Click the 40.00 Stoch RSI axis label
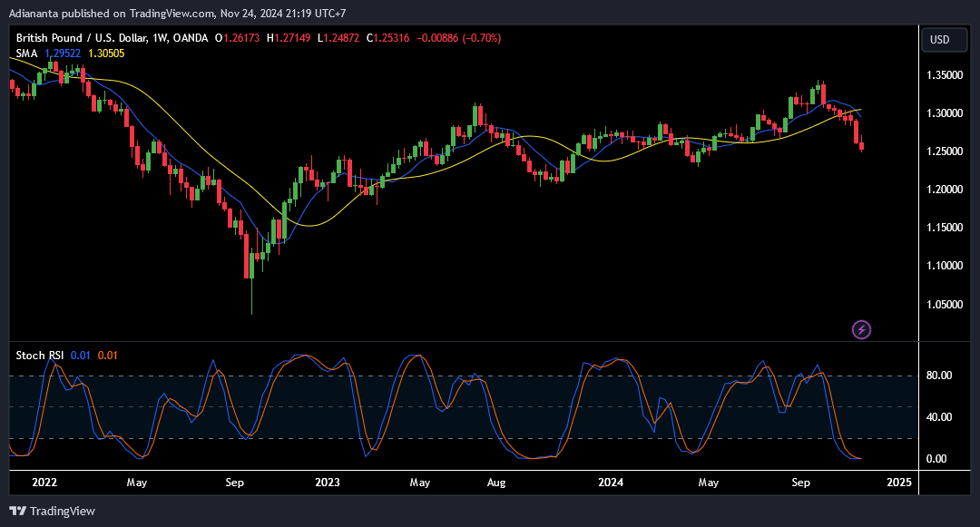 coord(939,416)
